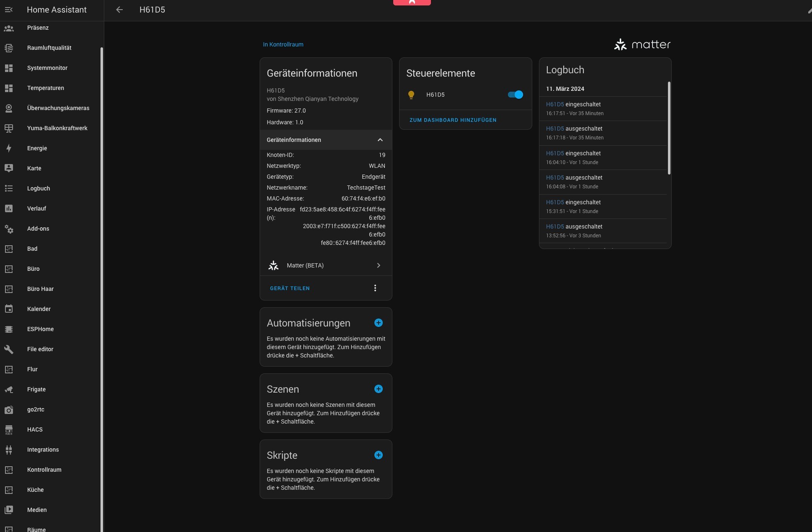Open three-dot menu beside Gerät teilen
812x532 pixels.
click(x=375, y=288)
